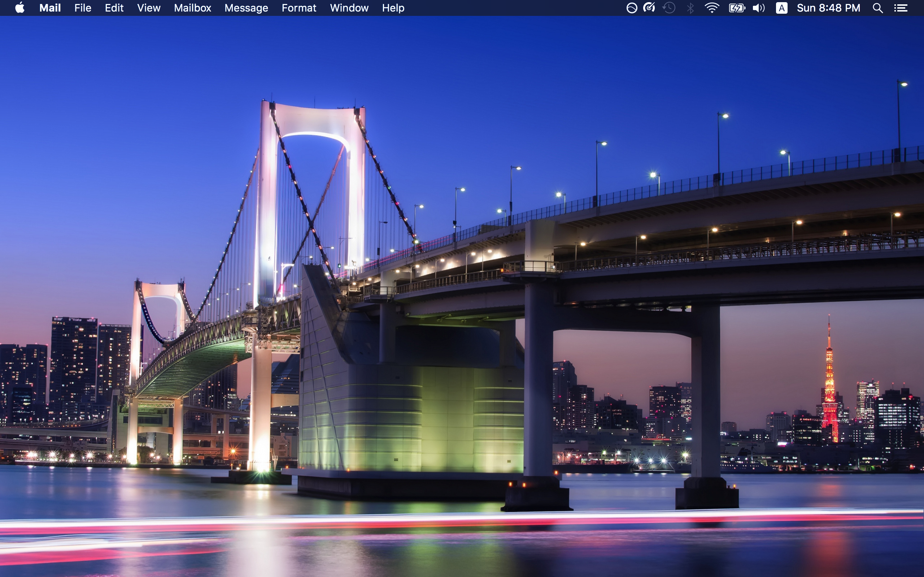Click the Time Machine icon
Viewport: 924px width, 577px height.
(669, 8)
